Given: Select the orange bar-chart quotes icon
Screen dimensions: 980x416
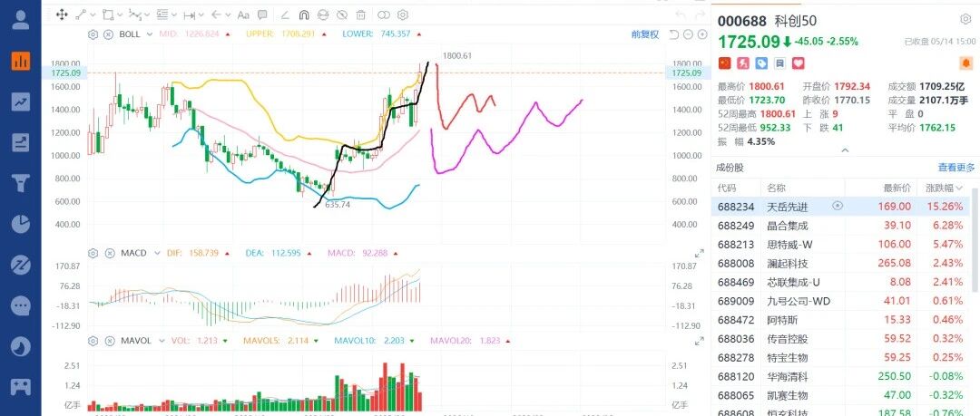Looking at the screenshot, I should [x=21, y=61].
